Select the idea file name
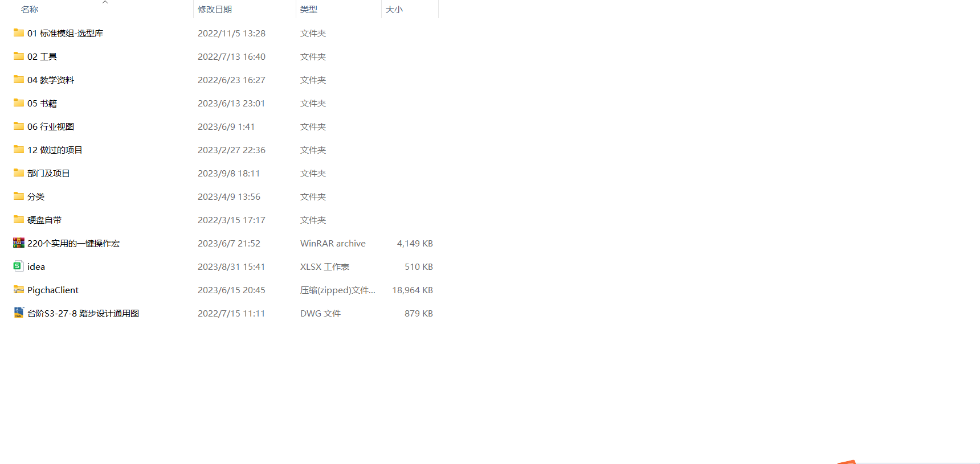Image resolution: width=980 pixels, height=464 pixels. coord(36,267)
